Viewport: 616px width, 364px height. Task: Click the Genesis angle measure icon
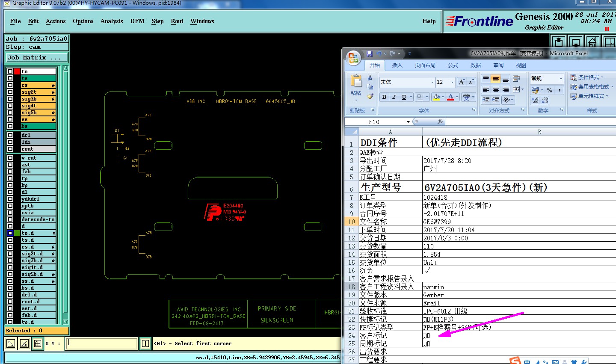(24, 343)
